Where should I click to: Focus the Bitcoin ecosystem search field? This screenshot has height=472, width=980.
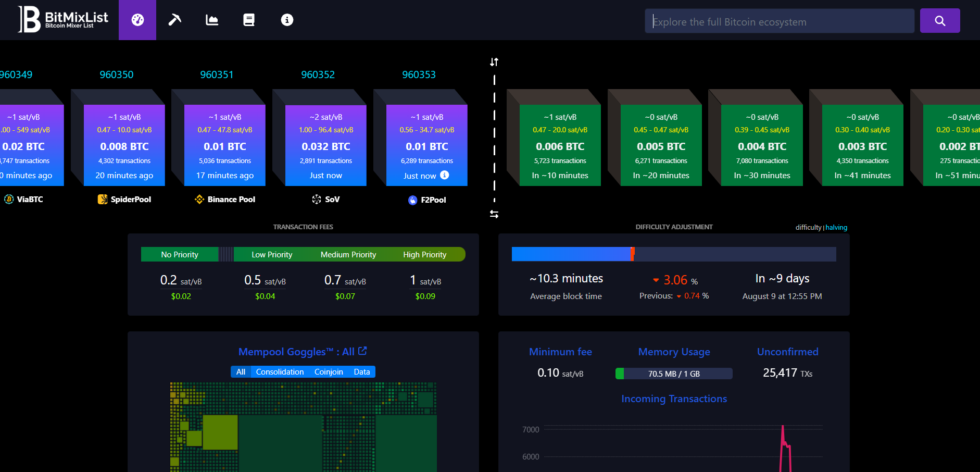click(x=780, y=21)
